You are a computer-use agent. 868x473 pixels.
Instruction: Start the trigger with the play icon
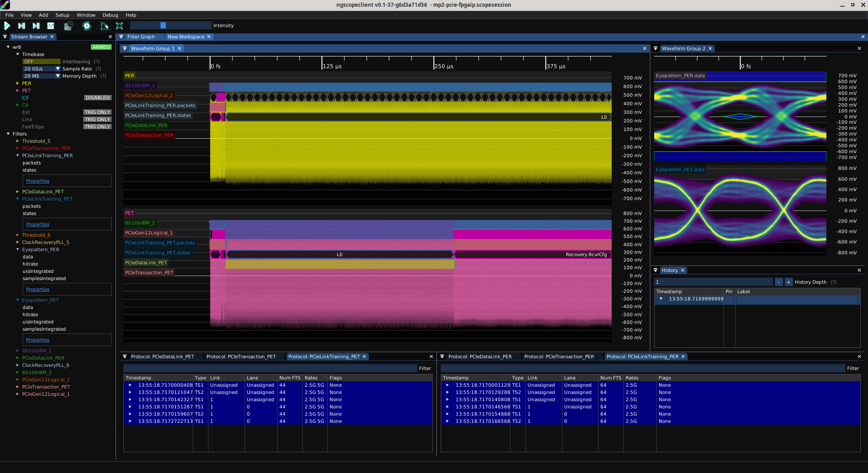pos(7,26)
